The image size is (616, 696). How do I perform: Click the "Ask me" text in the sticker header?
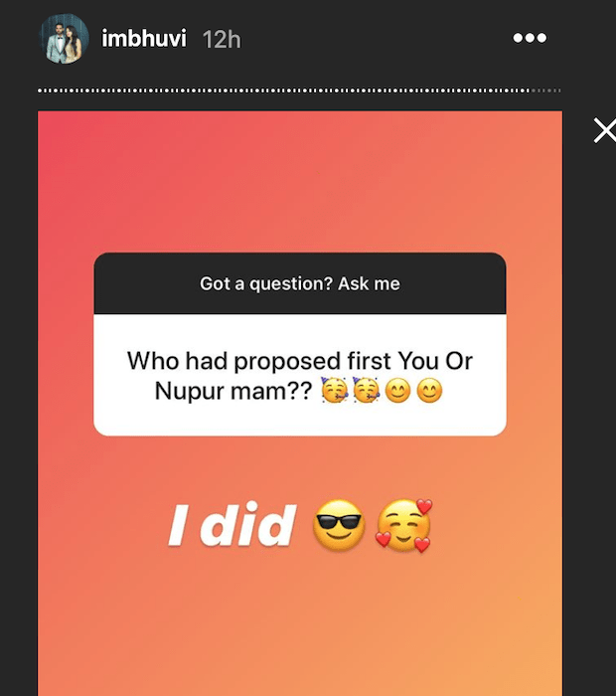pyautogui.click(x=369, y=283)
